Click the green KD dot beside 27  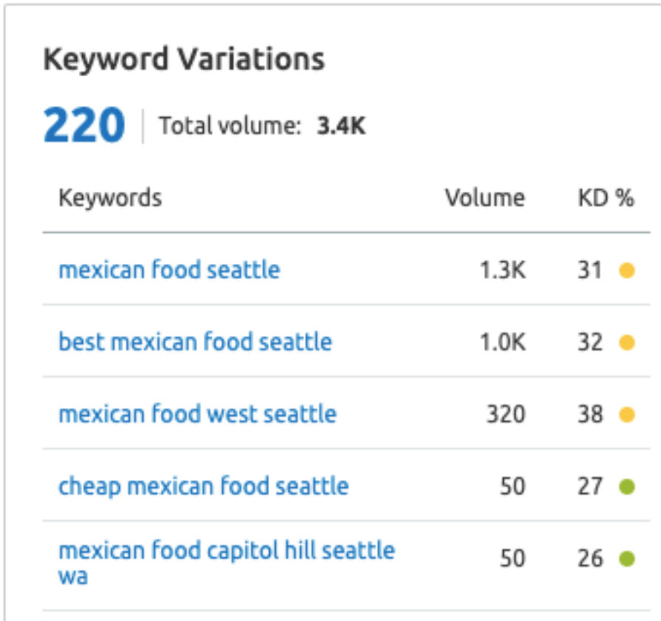(x=627, y=487)
